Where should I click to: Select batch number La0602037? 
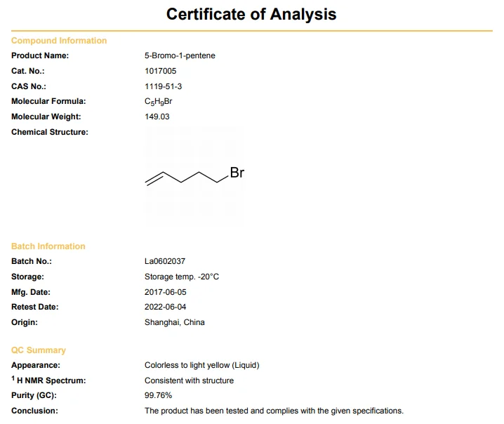[x=165, y=261]
